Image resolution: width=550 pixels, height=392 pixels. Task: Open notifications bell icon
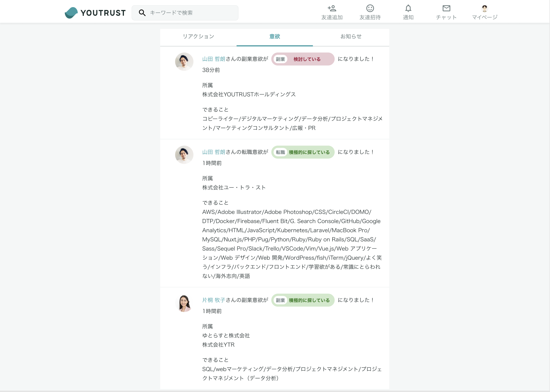point(408,8)
